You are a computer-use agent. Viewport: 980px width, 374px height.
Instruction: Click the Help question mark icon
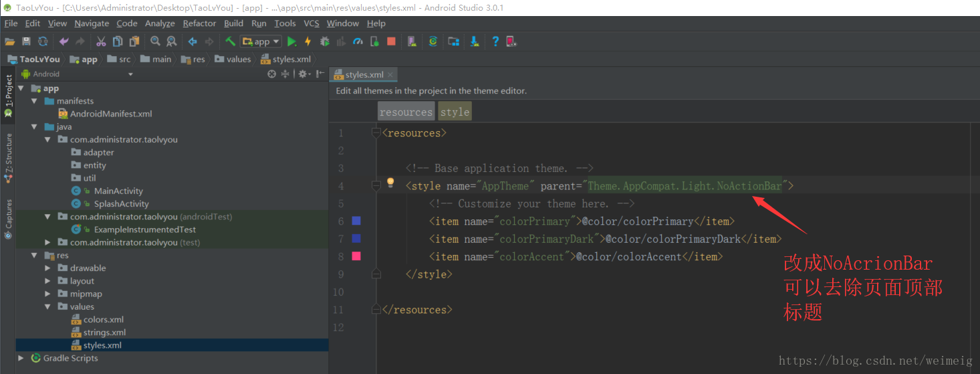[495, 41]
